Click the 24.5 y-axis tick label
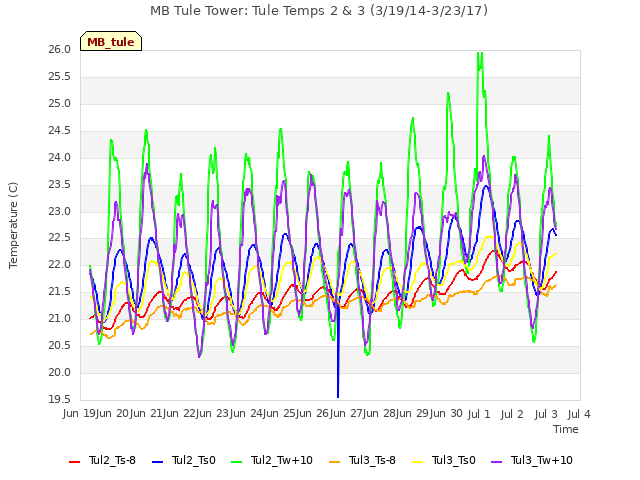Viewport: 640px width, 480px height. click(60, 131)
